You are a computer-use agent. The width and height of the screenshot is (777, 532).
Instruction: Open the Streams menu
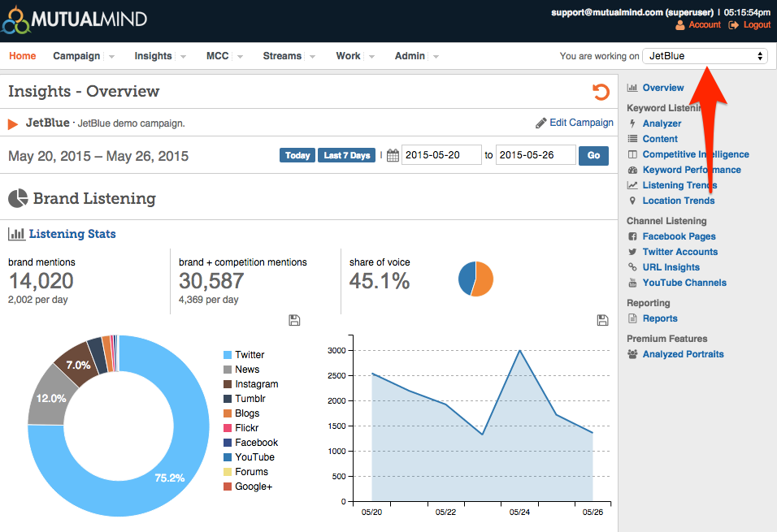pos(282,56)
